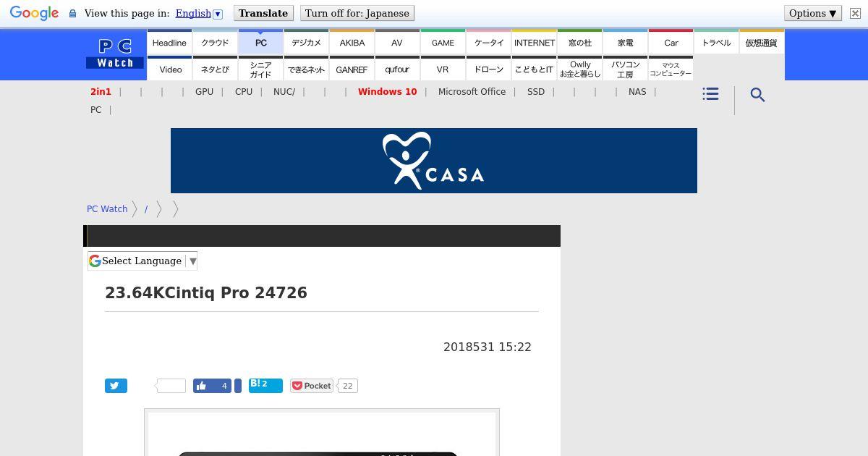Screen dimensions: 868x456
Task: Share the article via the Twitter button
Action: (116, 386)
